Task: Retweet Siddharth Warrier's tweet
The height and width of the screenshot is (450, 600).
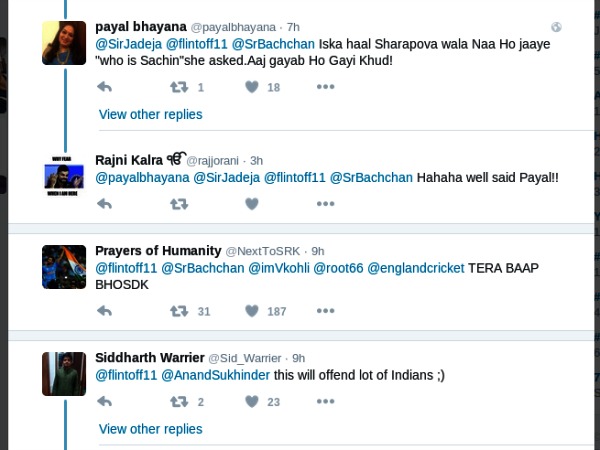Action: tap(179, 402)
